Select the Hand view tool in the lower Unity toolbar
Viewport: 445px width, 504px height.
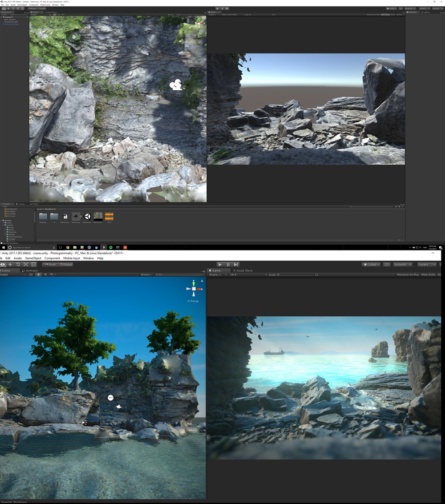3,265
